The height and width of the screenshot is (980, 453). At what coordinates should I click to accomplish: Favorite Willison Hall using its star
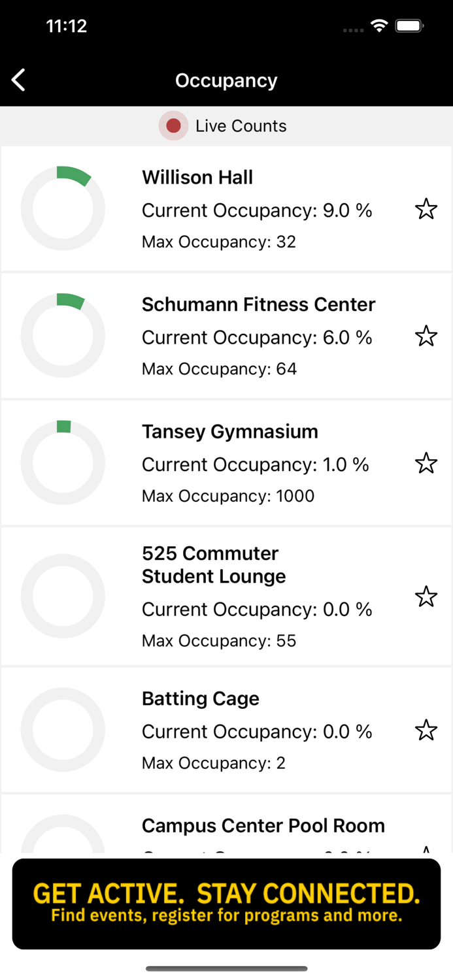[426, 208]
